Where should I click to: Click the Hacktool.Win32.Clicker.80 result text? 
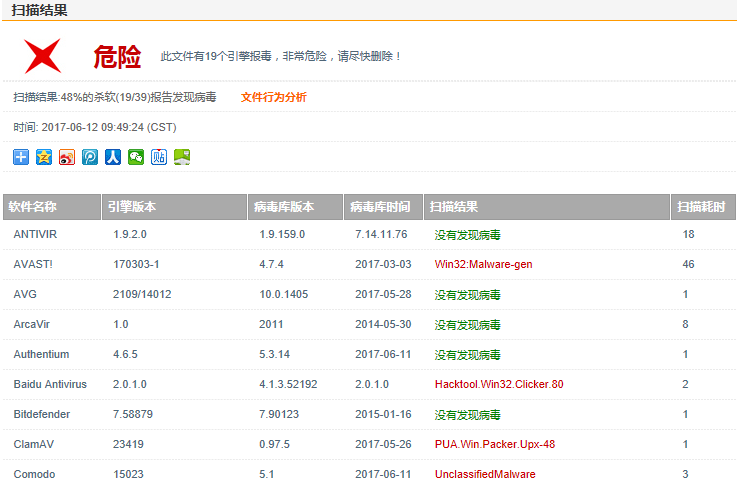(499, 385)
